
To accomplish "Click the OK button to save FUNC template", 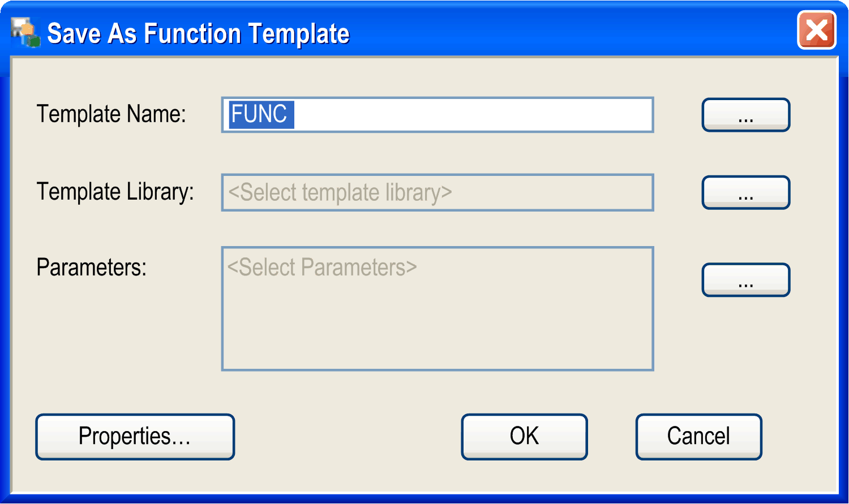I will pyautogui.click(x=524, y=436).
